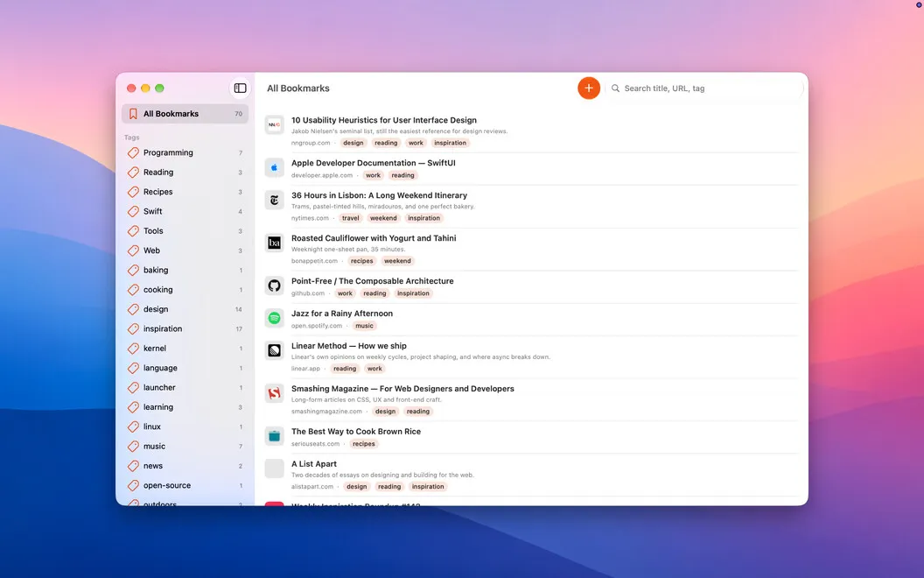The image size is (924, 578).
Task: Click the Apple favicon of SwiftUI bookmark
Action: point(274,167)
